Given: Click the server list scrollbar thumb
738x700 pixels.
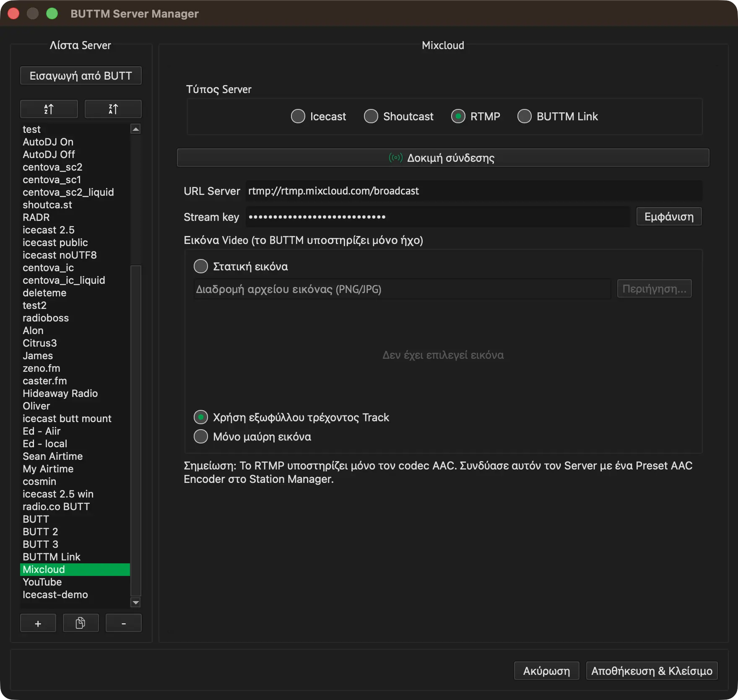Looking at the screenshot, I should [x=135, y=430].
